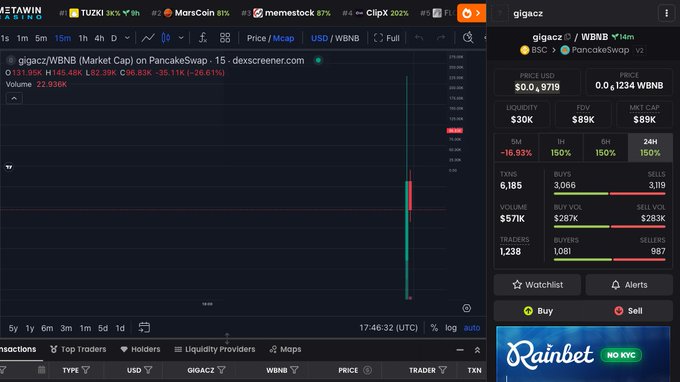The height and width of the screenshot is (382, 680).
Task: Open the gigacz three-dot options menu
Action: tap(667, 13)
